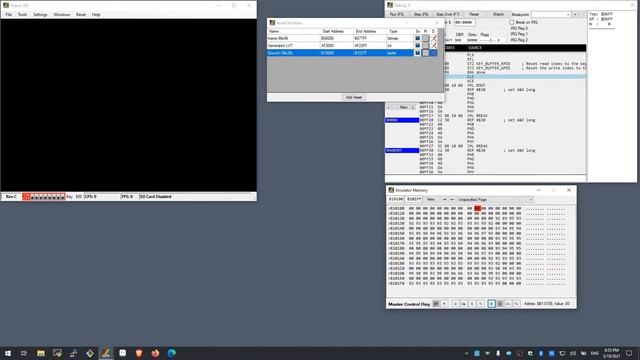The image size is (640, 360).
Task: Click the Watch button in Debug window
Action: point(498,14)
